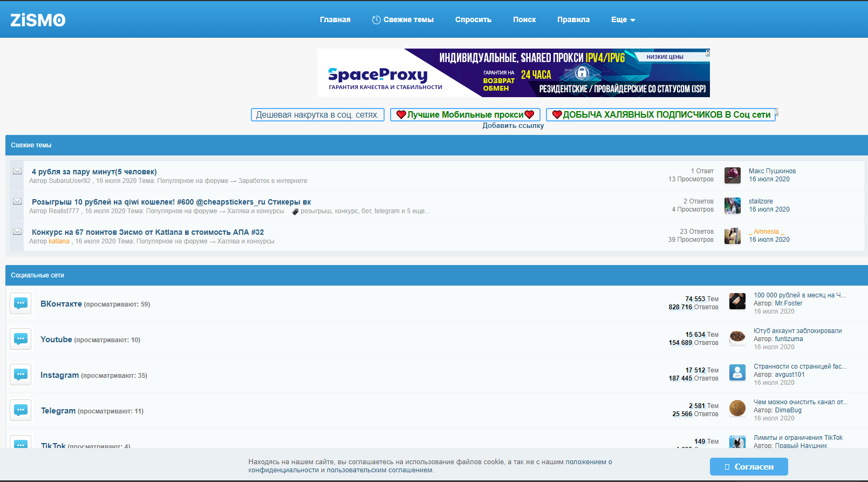Click last poster name stailzore

[761, 201]
